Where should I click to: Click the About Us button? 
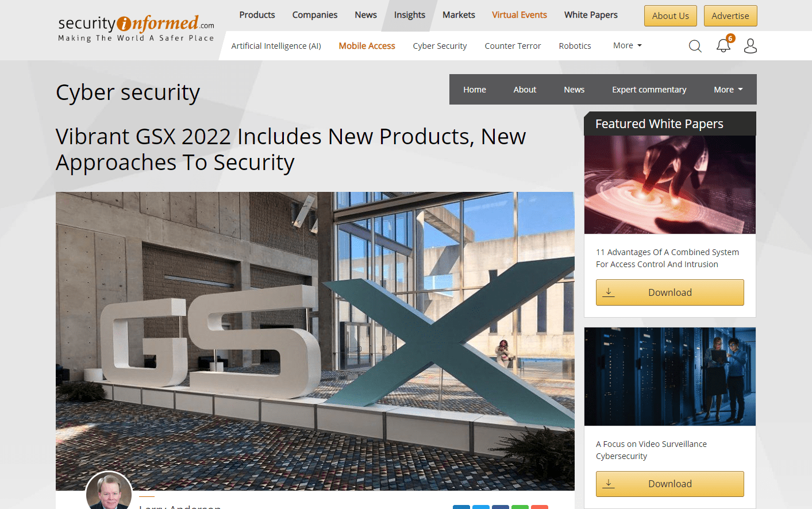click(x=671, y=16)
